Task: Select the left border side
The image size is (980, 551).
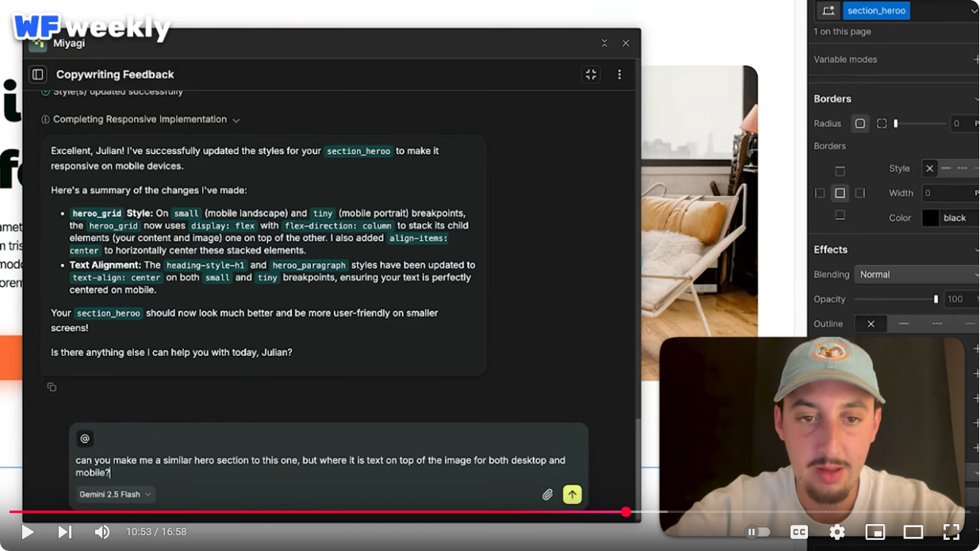Action: click(820, 193)
